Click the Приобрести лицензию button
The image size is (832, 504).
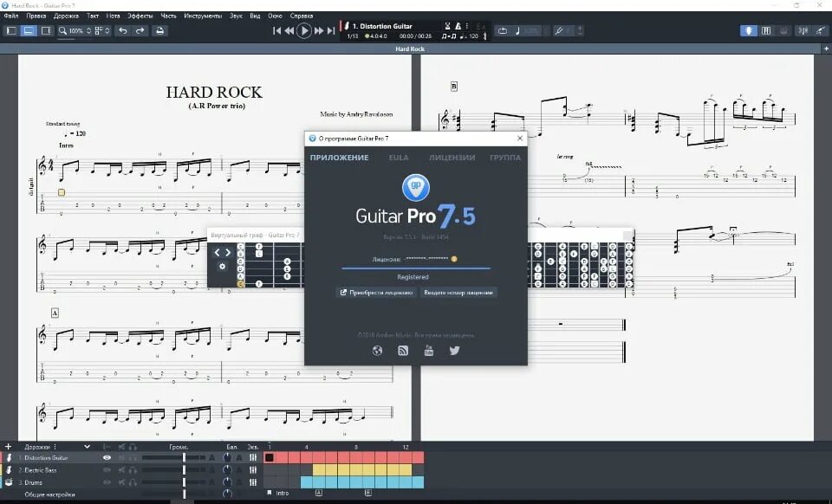376,292
